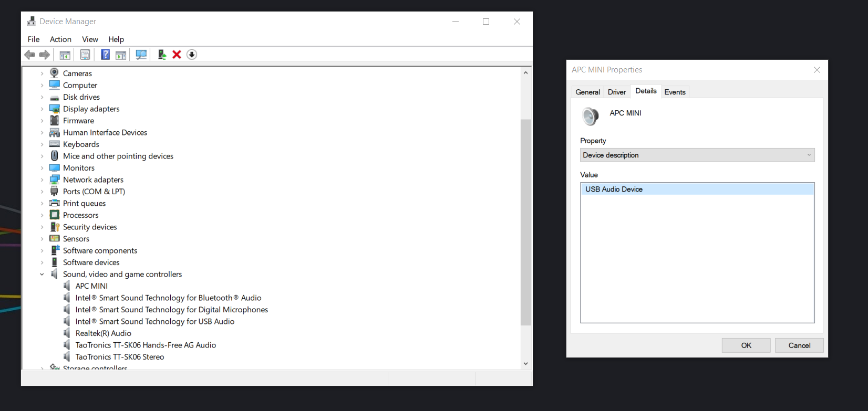Collapse Sound, video and game controllers
The height and width of the screenshot is (411, 868).
(x=42, y=274)
